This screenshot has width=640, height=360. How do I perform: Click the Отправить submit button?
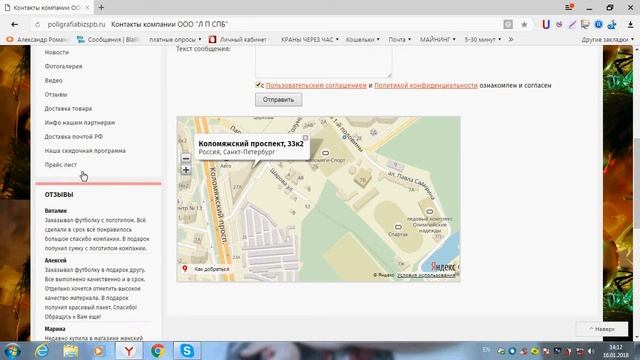(x=278, y=100)
